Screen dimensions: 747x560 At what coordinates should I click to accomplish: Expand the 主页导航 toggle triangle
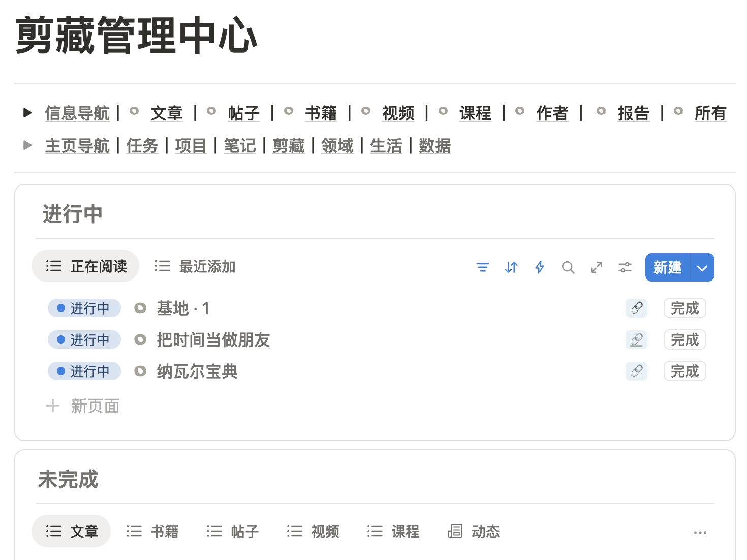[28, 146]
